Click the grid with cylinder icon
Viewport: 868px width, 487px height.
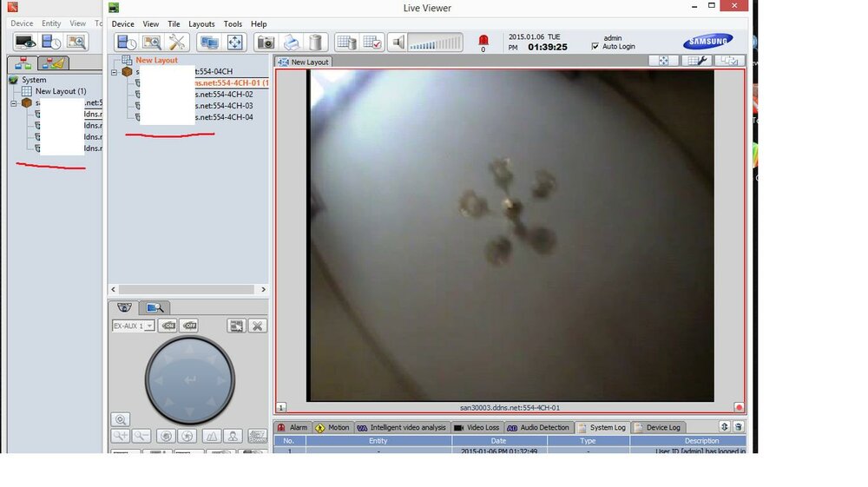tap(346, 42)
